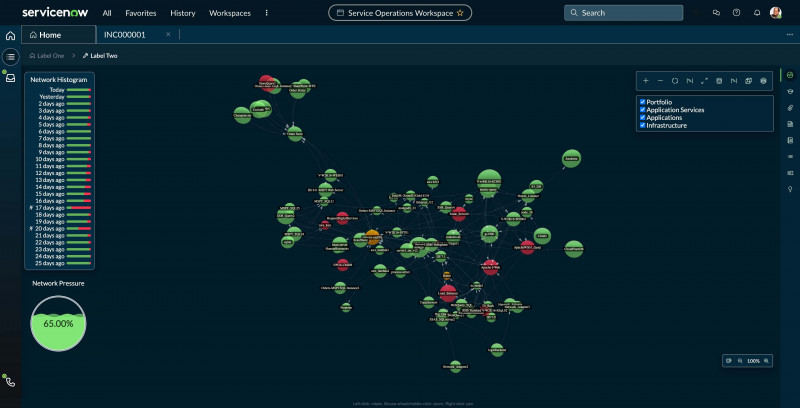This screenshot has height=408, width=800.
Task: Open the Workspaces menu
Action: pyautogui.click(x=230, y=13)
